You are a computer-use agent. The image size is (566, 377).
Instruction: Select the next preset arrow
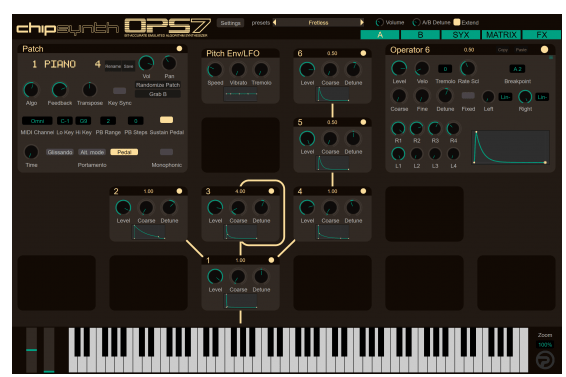pos(362,22)
